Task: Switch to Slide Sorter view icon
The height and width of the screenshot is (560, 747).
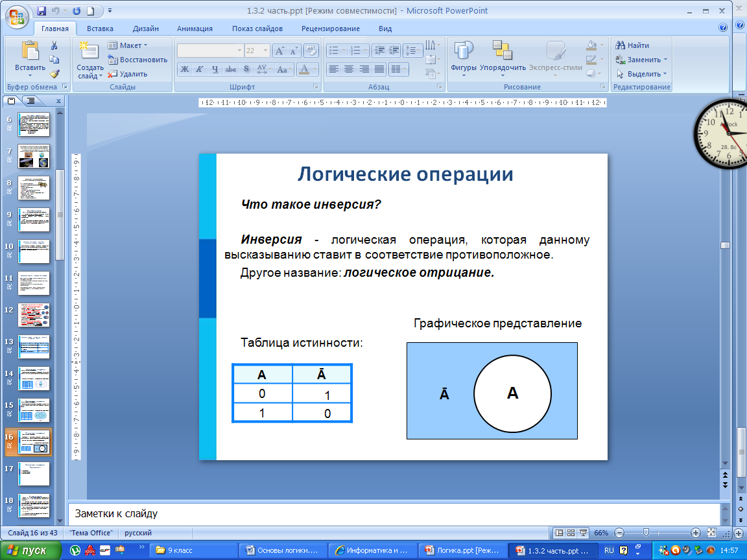Action: pyautogui.click(x=571, y=533)
